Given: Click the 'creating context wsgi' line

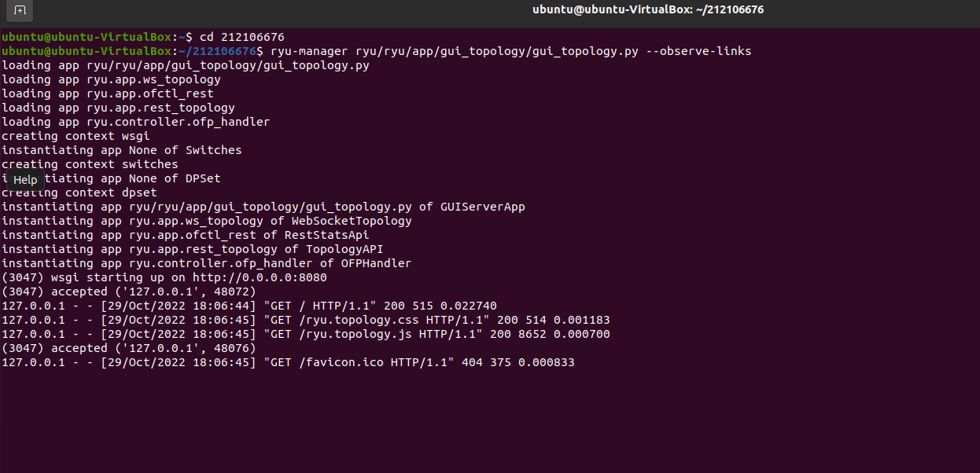Looking at the screenshot, I should click(76, 136).
